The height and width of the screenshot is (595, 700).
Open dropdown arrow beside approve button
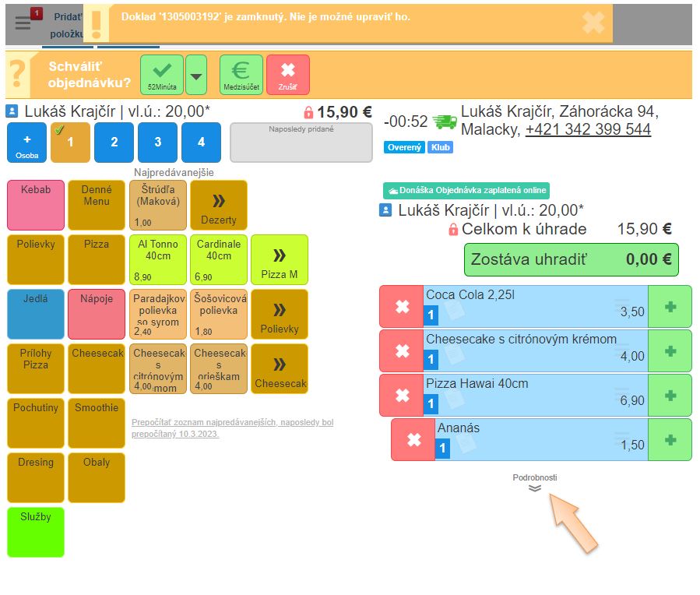[x=196, y=76]
